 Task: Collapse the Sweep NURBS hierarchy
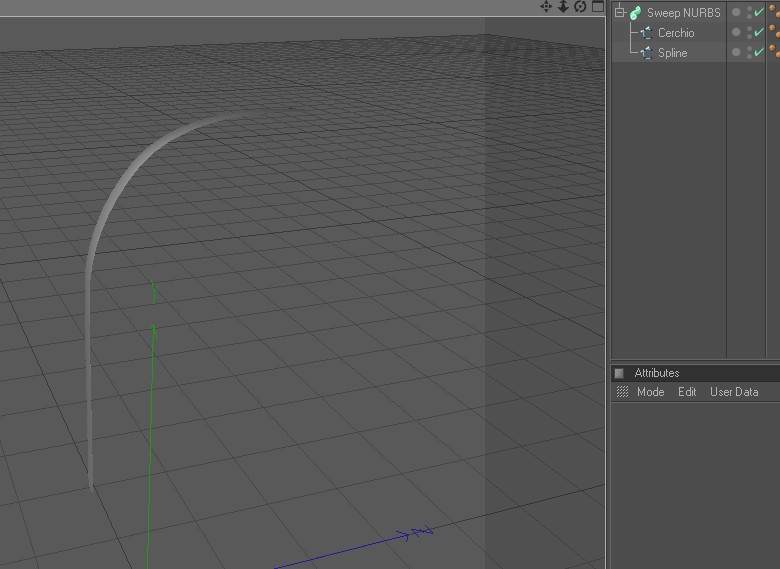(619, 12)
